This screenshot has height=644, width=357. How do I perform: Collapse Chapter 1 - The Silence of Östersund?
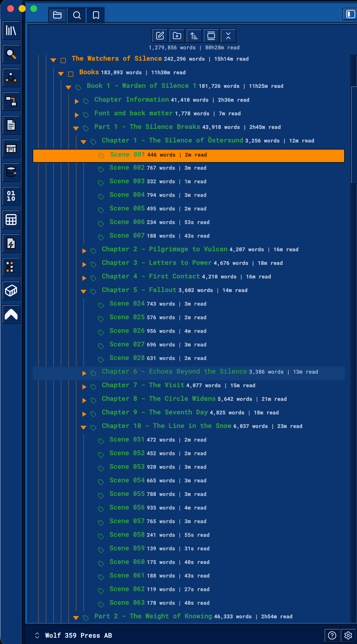pos(83,142)
